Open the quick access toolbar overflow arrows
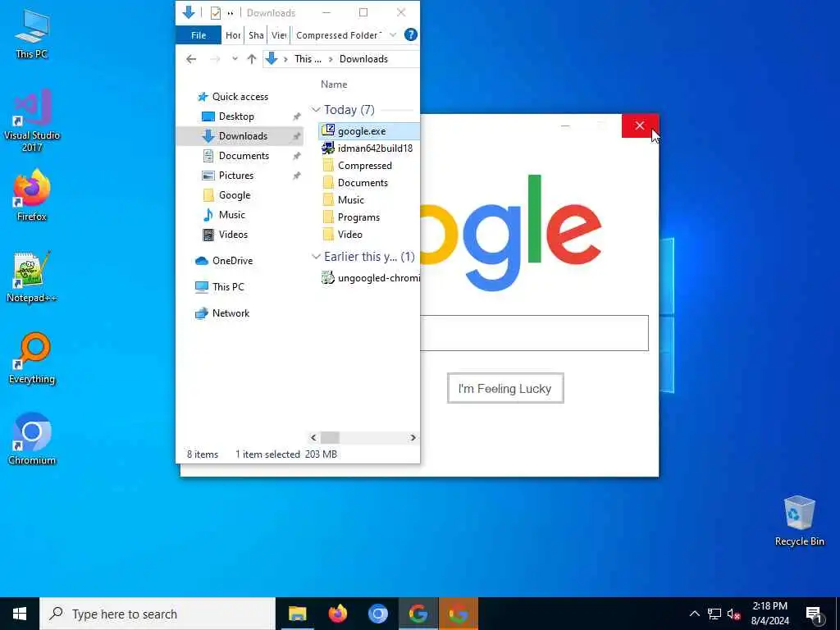The image size is (840, 630). [x=231, y=13]
